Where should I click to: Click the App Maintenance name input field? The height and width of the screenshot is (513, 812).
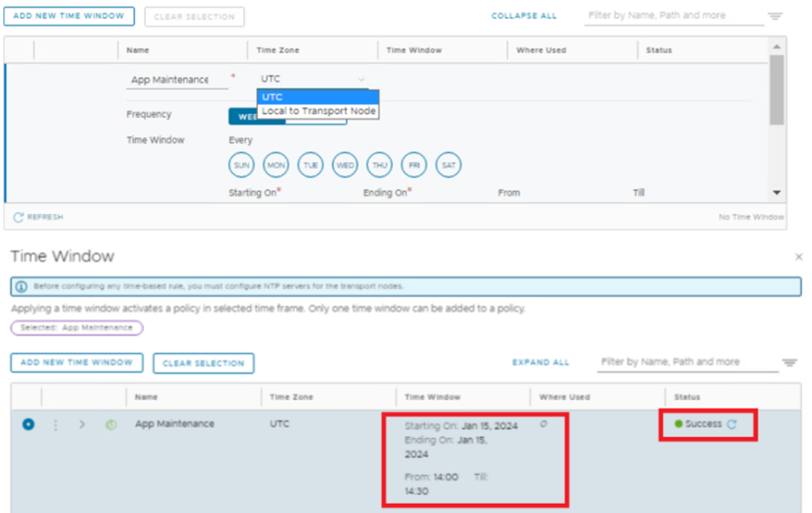tap(177, 80)
